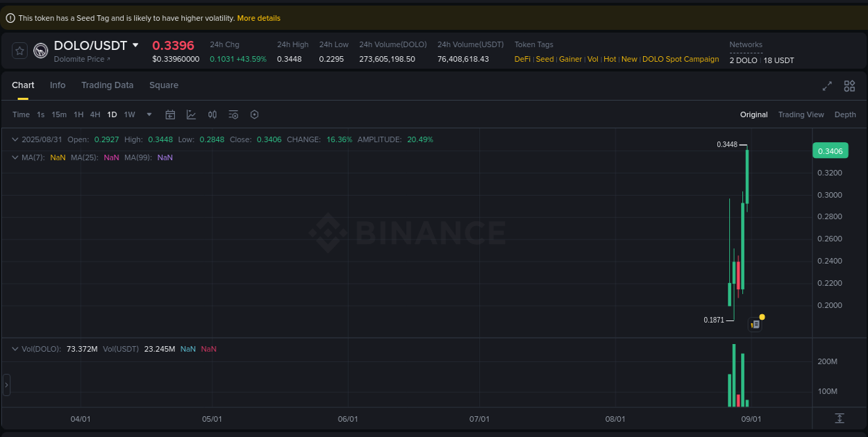Image resolution: width=868 pixels, height=437 pixels.
Task: Toggle DOLO/USDT as a favorite via the star
Action: coord(19,50)
